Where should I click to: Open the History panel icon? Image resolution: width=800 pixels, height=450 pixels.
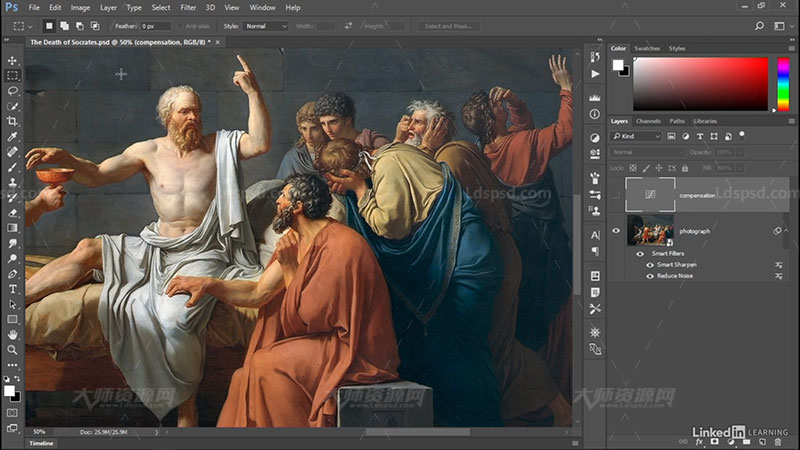click(595, 57)
